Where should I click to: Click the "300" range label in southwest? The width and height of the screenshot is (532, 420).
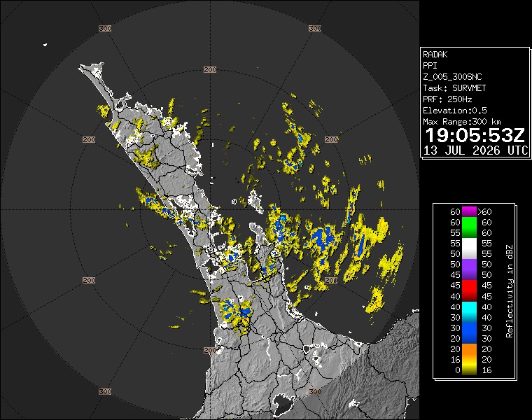pos(105,391)
